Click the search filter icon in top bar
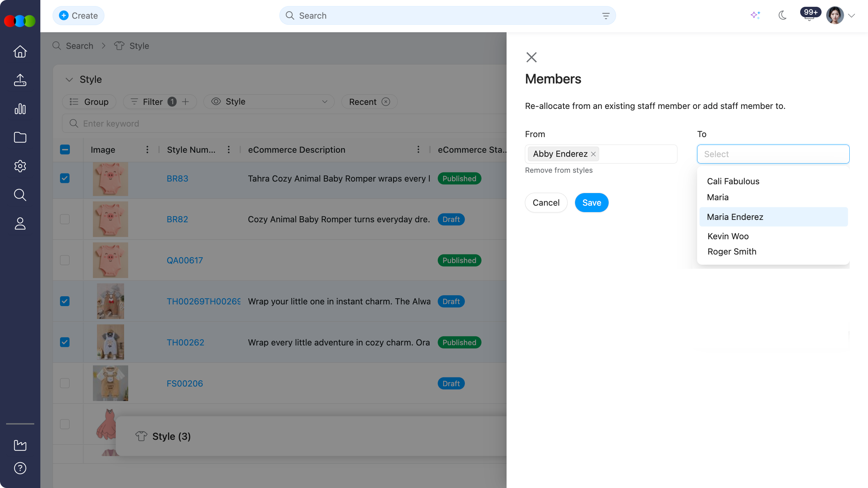The height and width of the screenshot is (488, 868). 606,16
